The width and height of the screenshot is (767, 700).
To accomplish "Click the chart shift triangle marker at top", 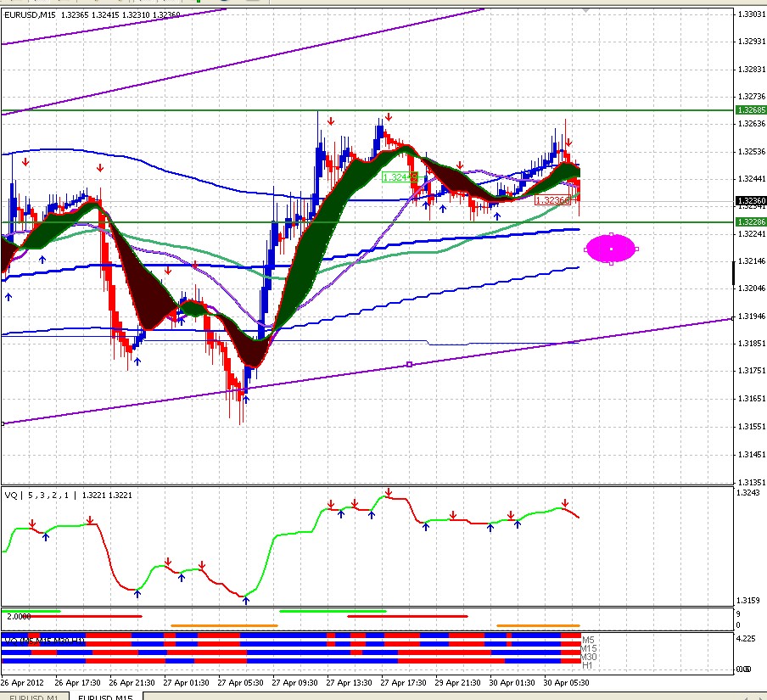I will [x=585, y=10].
